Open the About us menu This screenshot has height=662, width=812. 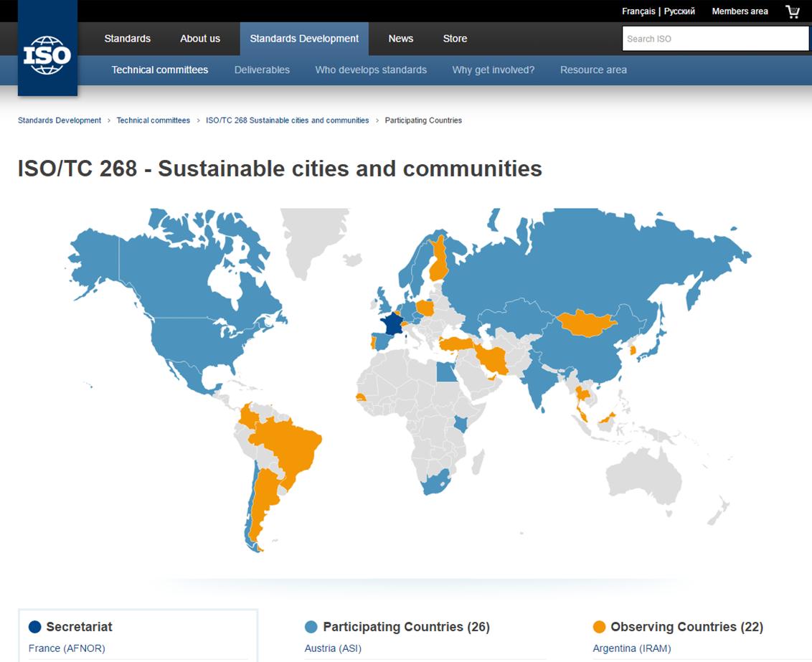[200, 39]
